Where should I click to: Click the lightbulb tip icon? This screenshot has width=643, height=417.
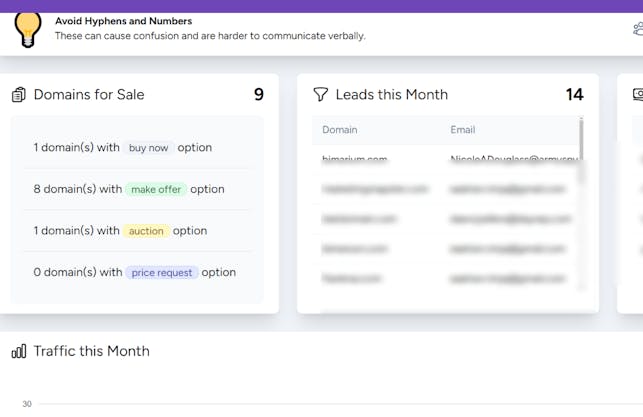28,28
